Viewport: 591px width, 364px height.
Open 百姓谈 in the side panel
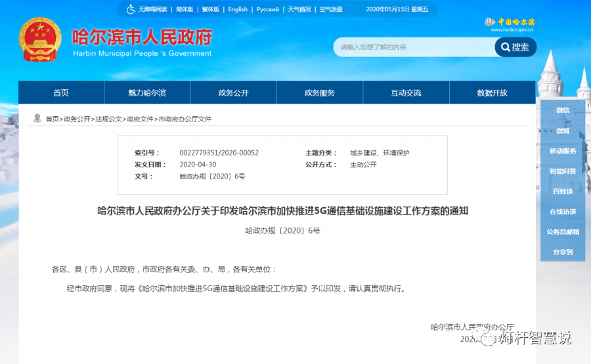coord(563,192)
